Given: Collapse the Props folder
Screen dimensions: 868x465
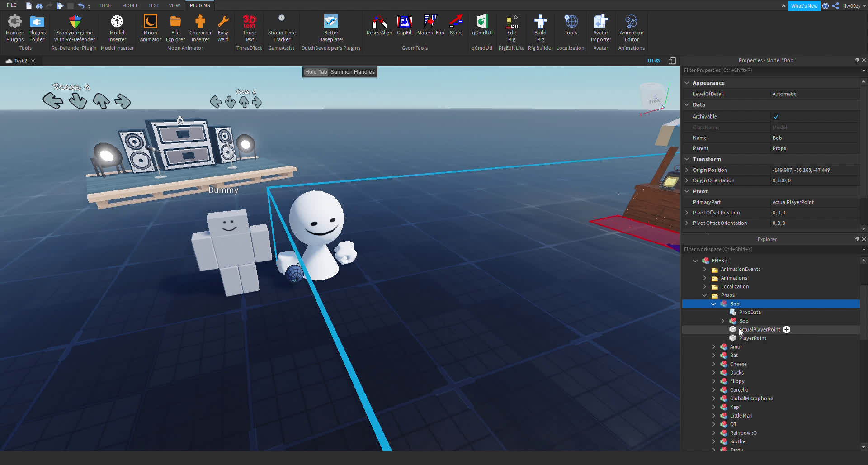Looking at the screenshot, I should (705, 295).
